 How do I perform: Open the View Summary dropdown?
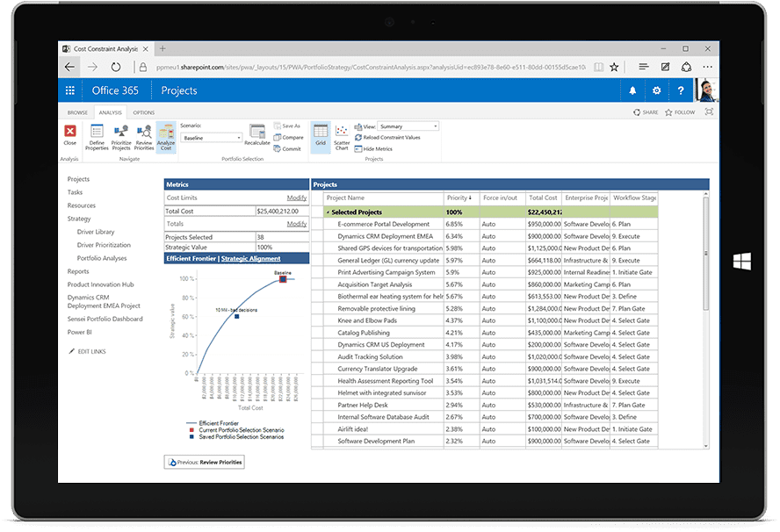click(408, 126)
